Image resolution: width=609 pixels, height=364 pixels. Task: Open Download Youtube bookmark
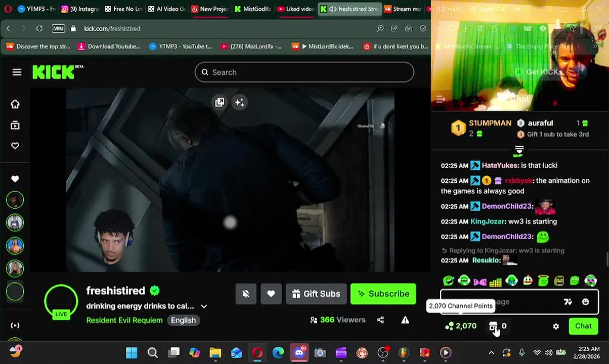click(109, 47)
